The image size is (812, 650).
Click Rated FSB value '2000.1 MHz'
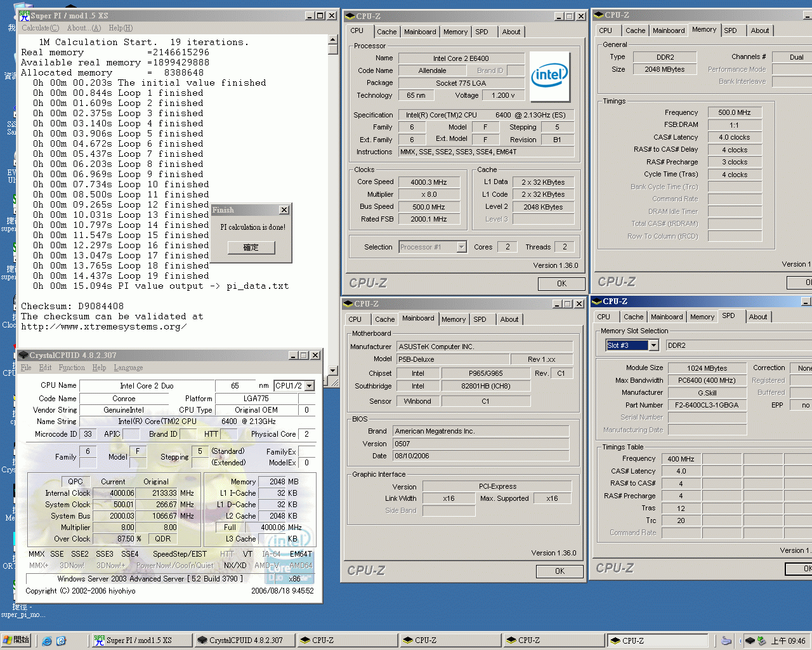tap(429, 219)
